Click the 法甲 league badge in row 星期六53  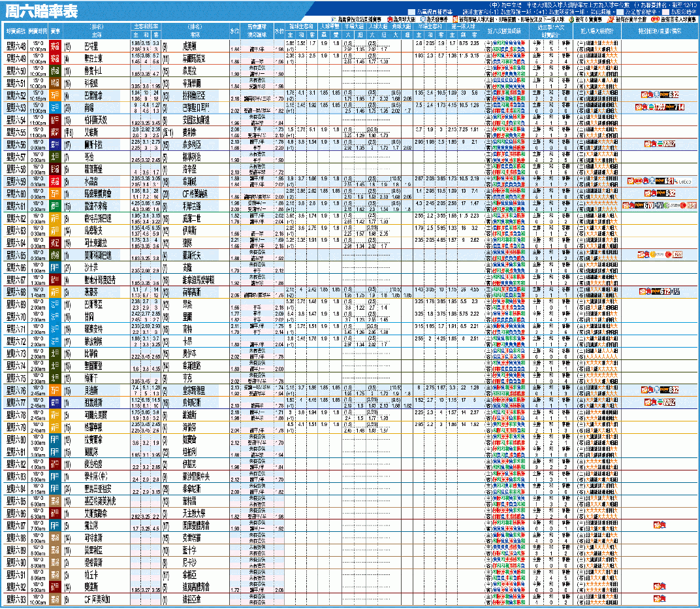click(55, 108)
